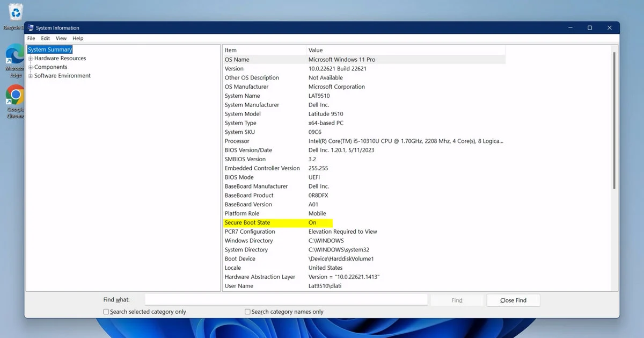
Task: Click the Find what input field
Action: pyautogui.click(x=286, y=300)
